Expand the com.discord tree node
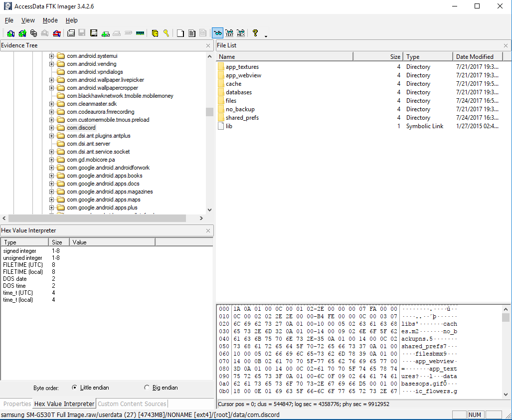This screenshot has width=512, height=420. pyautogui.click(x=51, y=128)
